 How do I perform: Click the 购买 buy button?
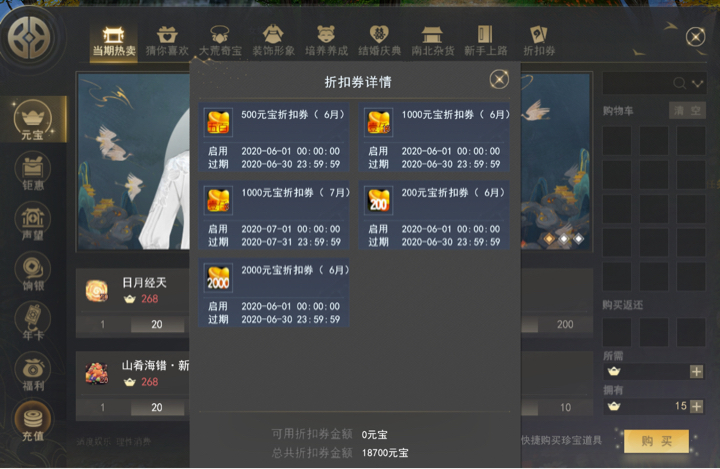point(656,441)
